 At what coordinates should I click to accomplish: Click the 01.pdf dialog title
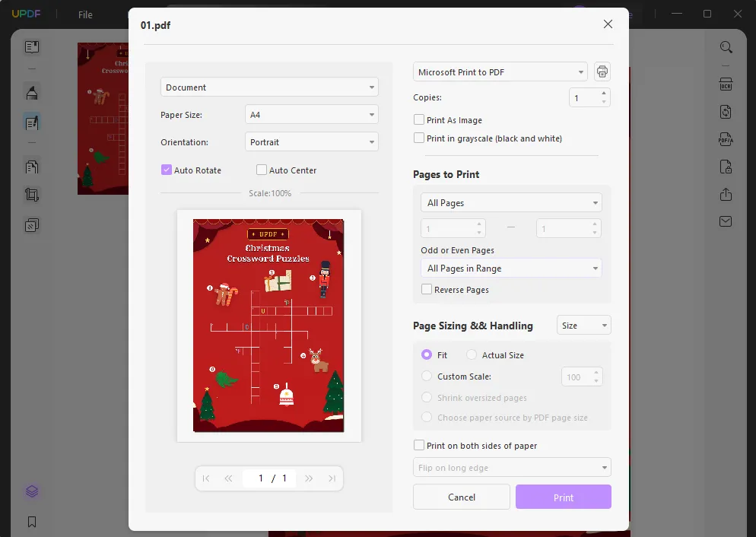click(x=155, y=25)
